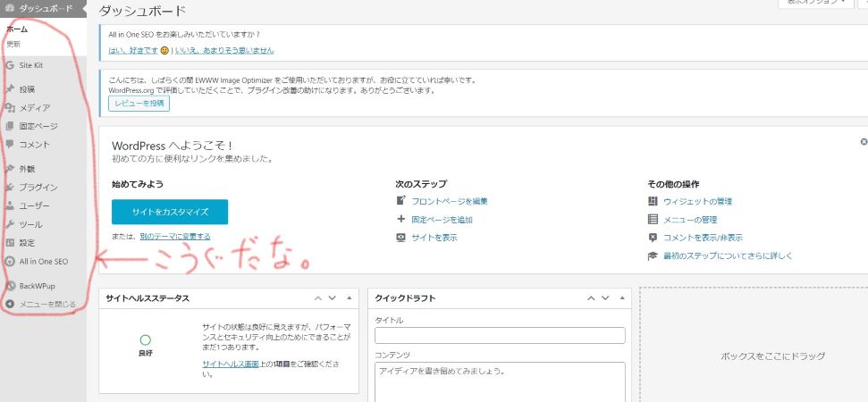Click the settings icon next to 設定

10,243
